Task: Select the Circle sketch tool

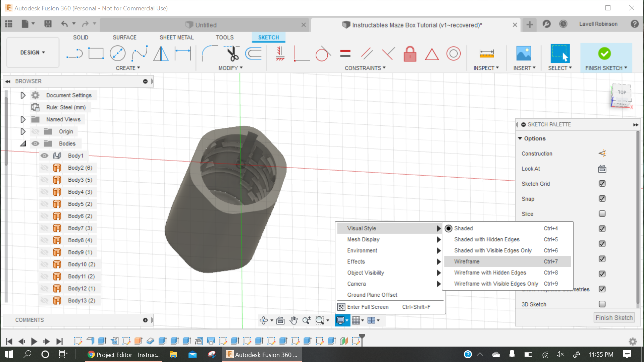Action: pos(118,53)
